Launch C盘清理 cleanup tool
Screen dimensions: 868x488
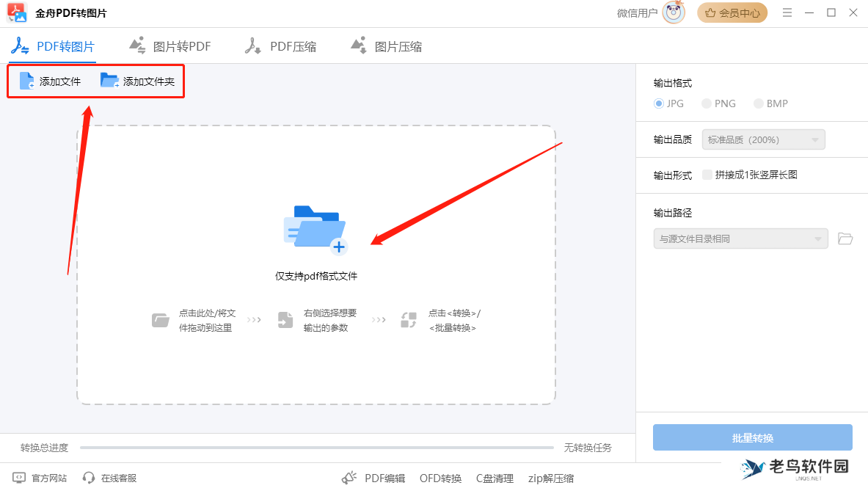click(x=495, y=478)
